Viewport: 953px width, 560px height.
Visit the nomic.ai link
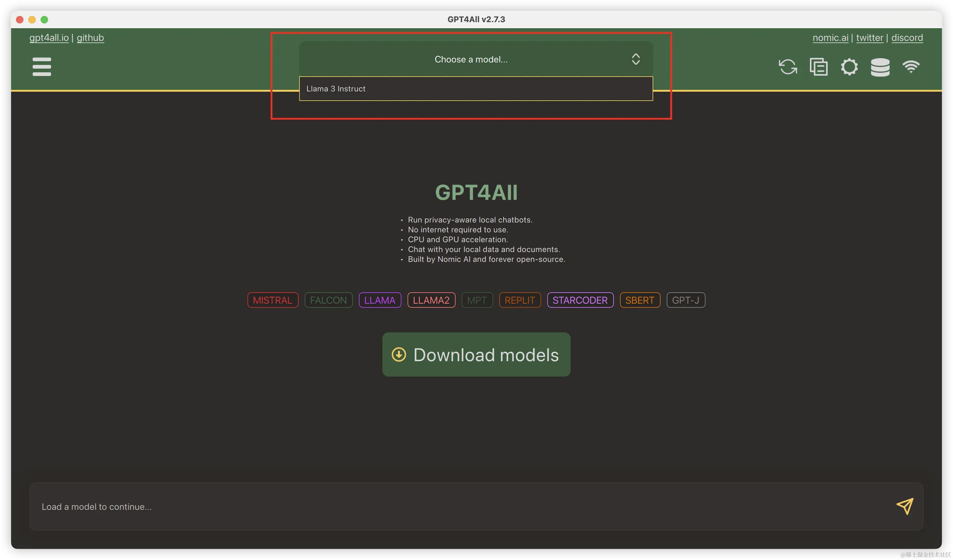830,38
